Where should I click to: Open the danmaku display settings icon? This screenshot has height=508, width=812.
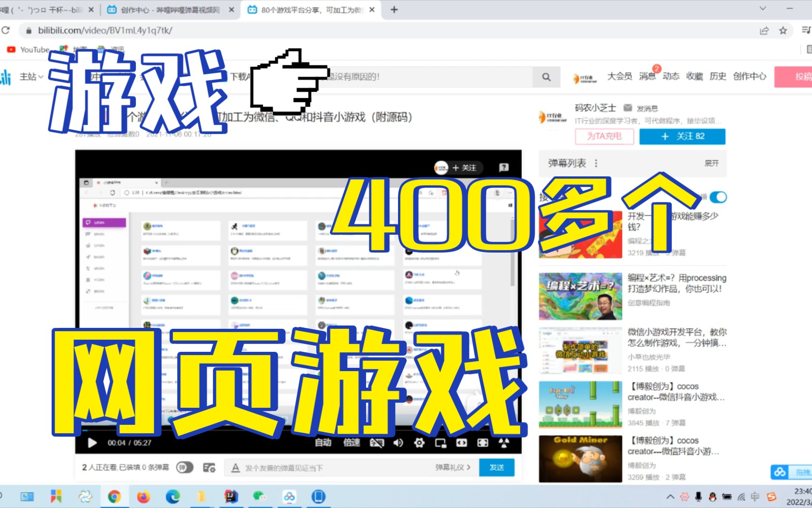210,468
